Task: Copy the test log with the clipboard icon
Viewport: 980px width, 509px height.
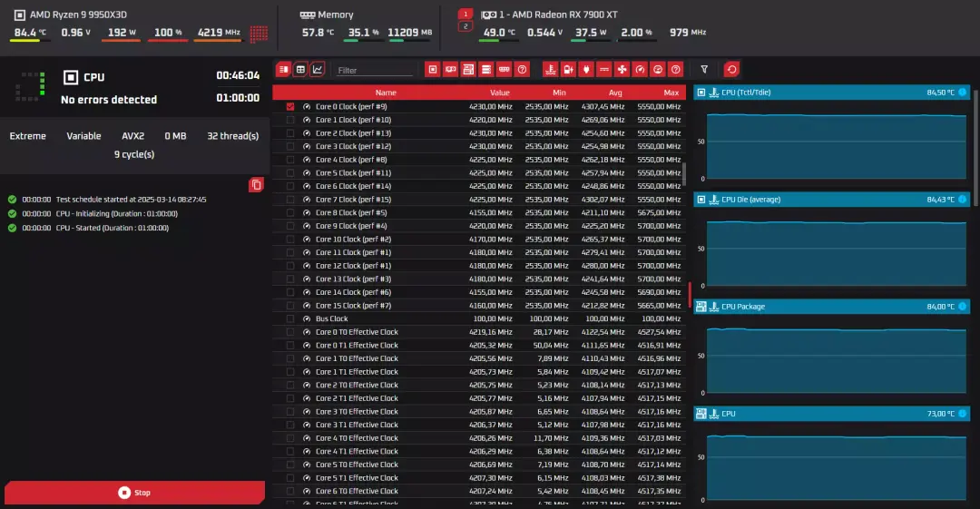Action: [x=256, y=185]
